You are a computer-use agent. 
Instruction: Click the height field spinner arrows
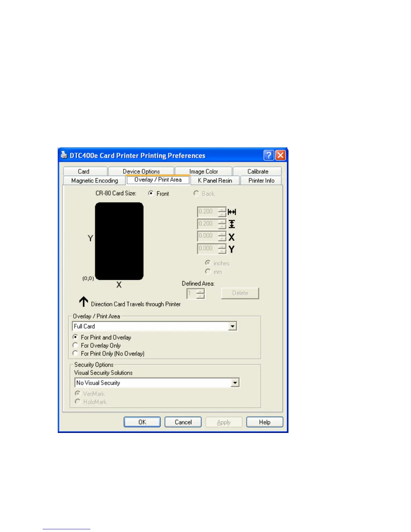tap(222, 224)
